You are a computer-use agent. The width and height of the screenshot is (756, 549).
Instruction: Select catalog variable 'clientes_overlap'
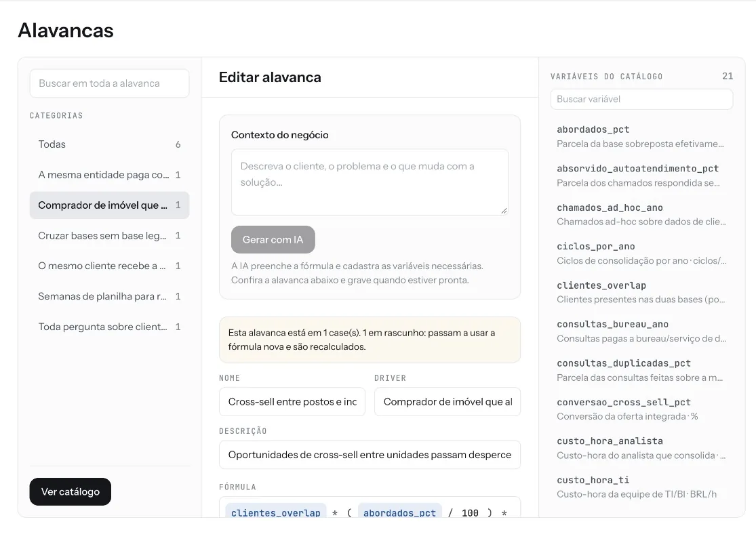point(641,293)
